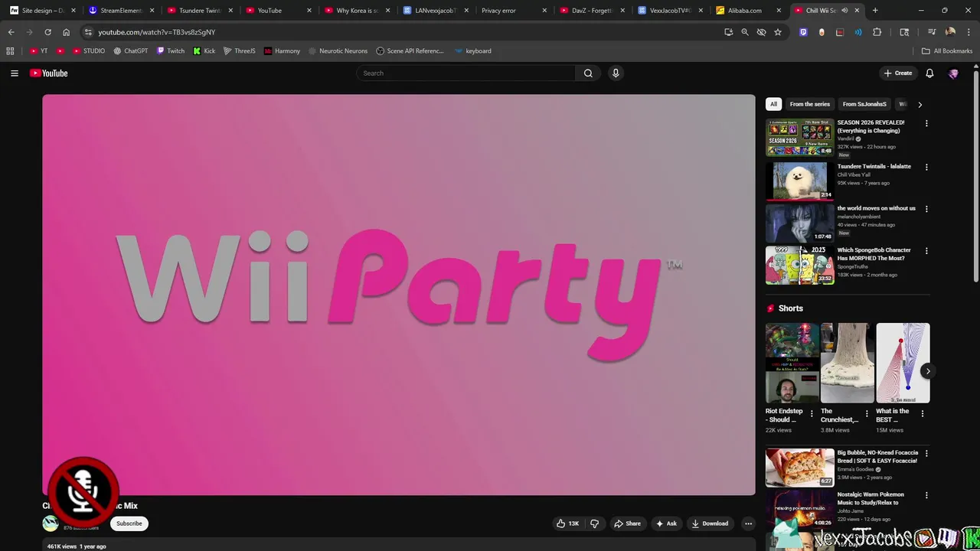This screenshot has width=980, height=551.
Task: Select the All filter chip
Action: point(773,104)
